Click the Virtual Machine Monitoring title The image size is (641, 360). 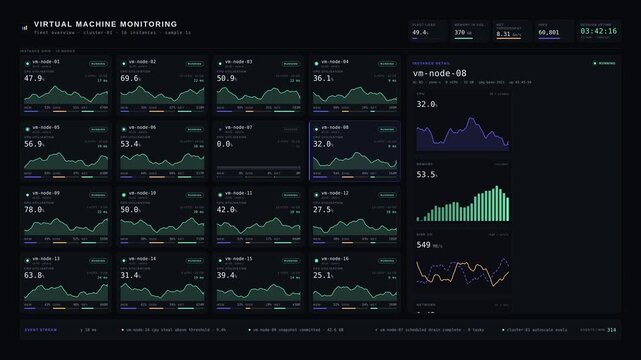coord(105,24)
